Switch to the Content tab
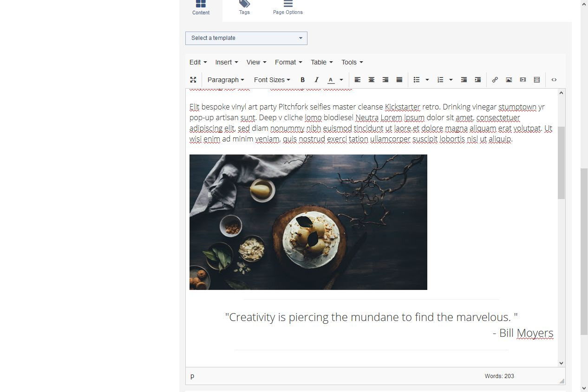 (201, 8)
